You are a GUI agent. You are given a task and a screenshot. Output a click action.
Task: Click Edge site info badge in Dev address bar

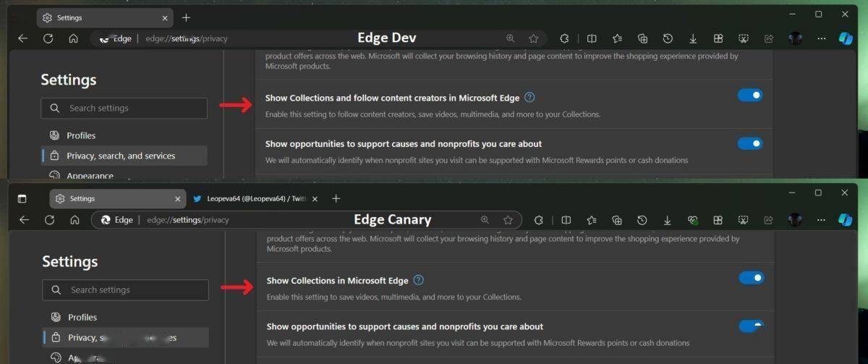(x=115, y=38)
